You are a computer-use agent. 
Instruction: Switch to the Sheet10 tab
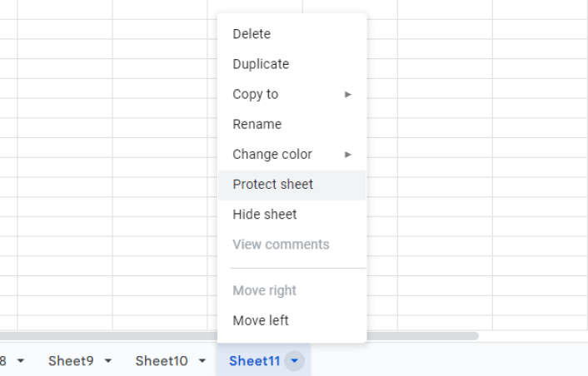[162, 361]
